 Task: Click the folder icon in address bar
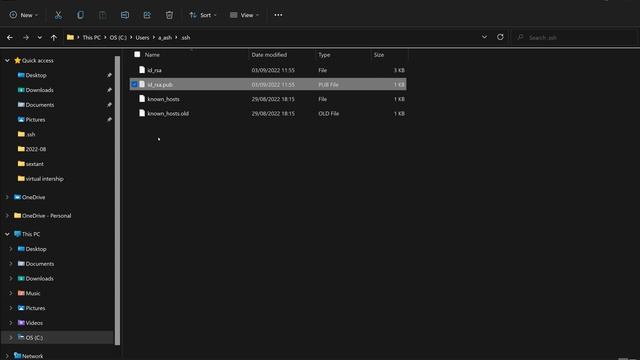click(70, 37)
